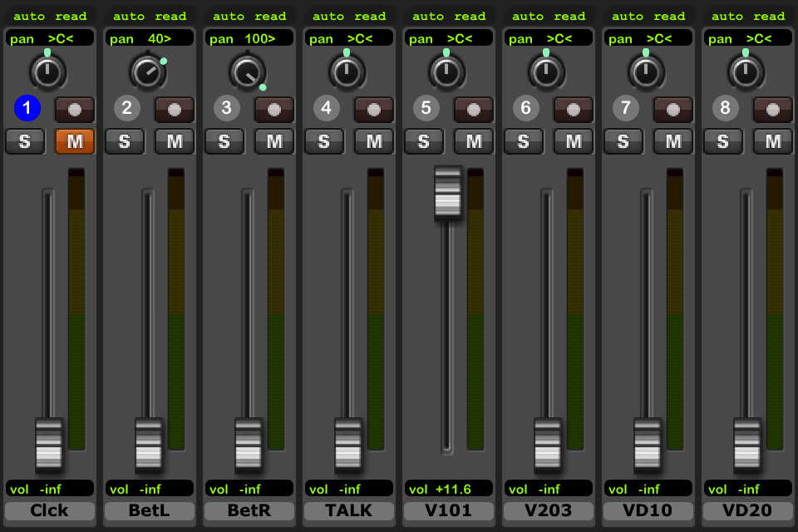Image resolution: width=798 pixels, height=532 pixels.
Task: Click the V101 volume fader handle
Action: 448,193
